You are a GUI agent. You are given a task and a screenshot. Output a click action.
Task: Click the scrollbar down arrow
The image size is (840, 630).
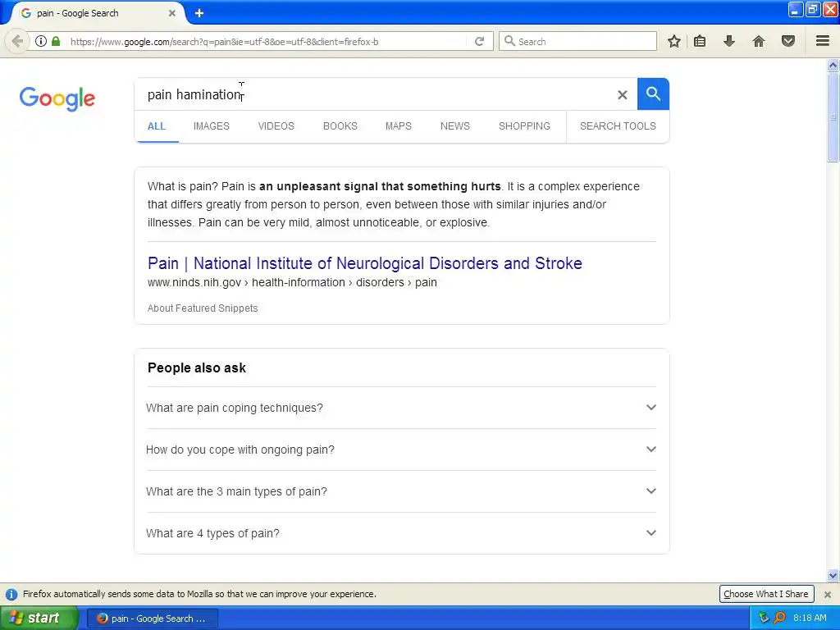[x=833, y=576]
